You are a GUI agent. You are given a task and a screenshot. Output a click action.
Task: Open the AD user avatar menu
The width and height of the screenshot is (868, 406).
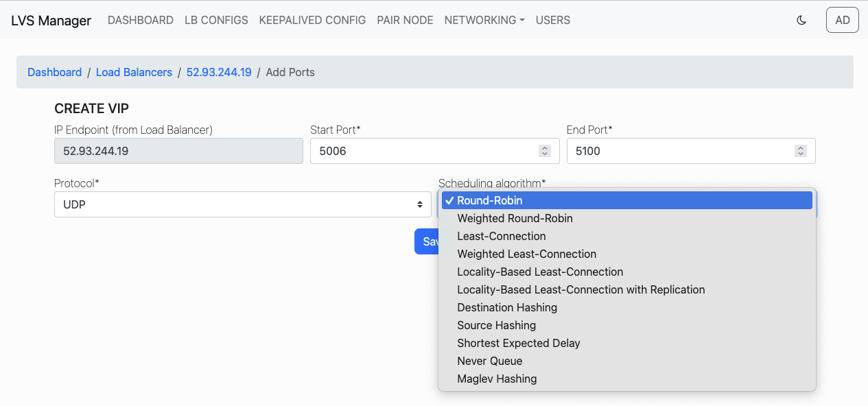pyautogui.click(x=843, y=20)
